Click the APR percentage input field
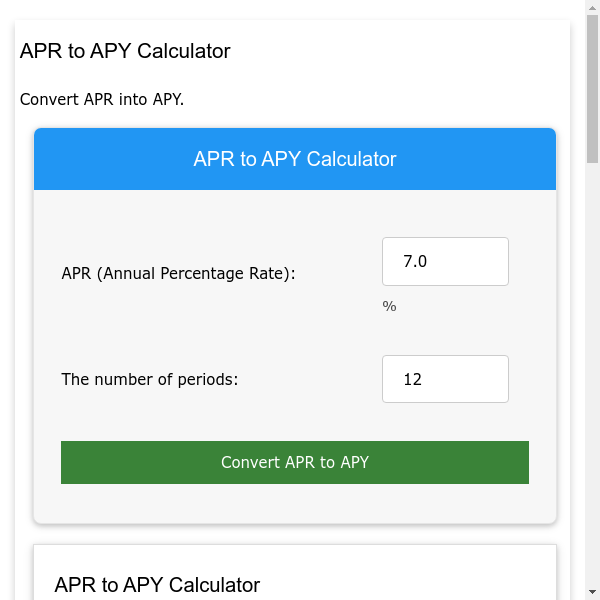Image resolution: width=600 pixels, height=600 pixels. click(445, 262)
